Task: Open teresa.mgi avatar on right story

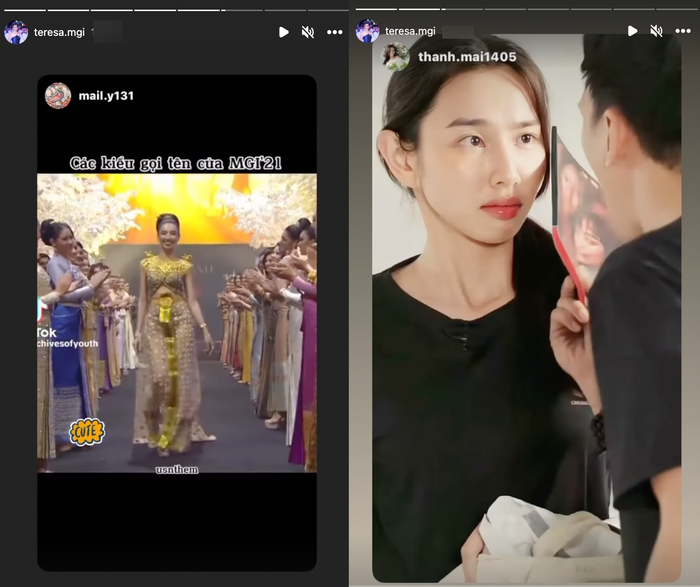Action: [367, 31]
